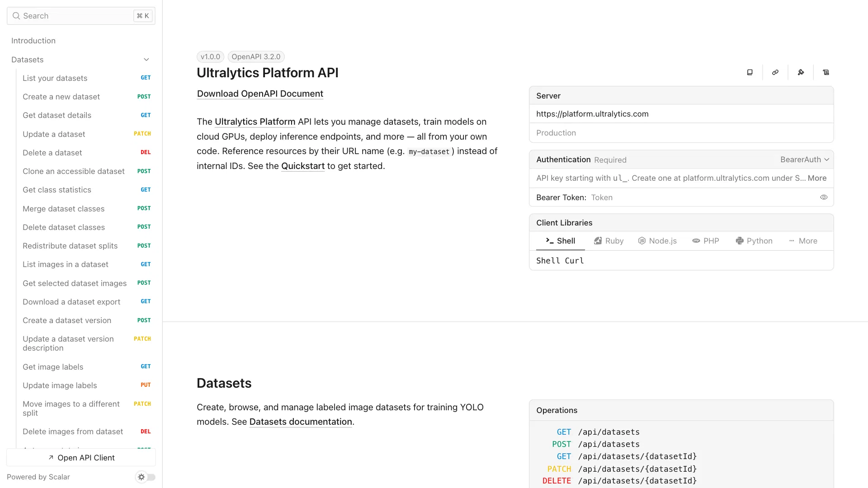This screenshot has height=488, width=868.
Task: Select the PHP client library tab
Action: [x=706, y=241]
